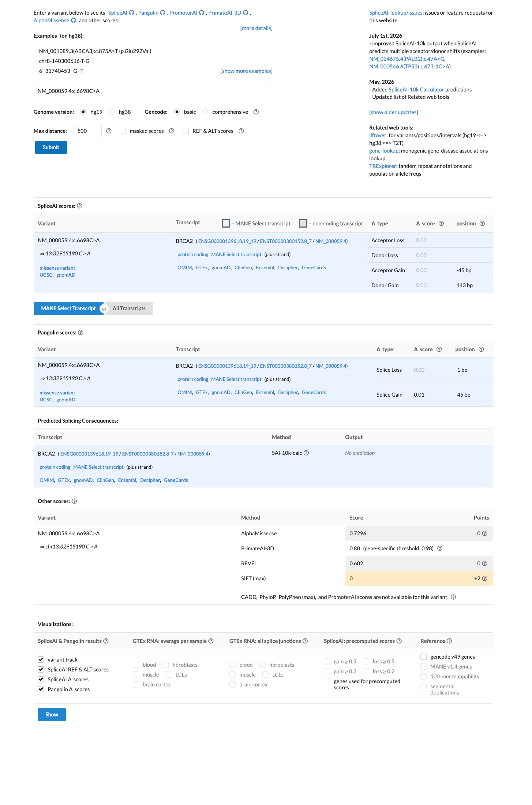Click the SpliceAI scores heading help icon
Image resolution: width=532 pixels, height=805 pixels.
pos(80,206)
